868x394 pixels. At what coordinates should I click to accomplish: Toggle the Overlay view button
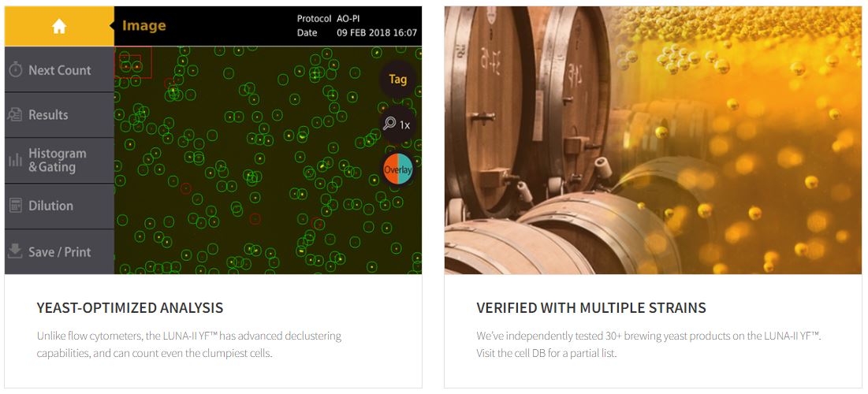(x=397, y=169)
